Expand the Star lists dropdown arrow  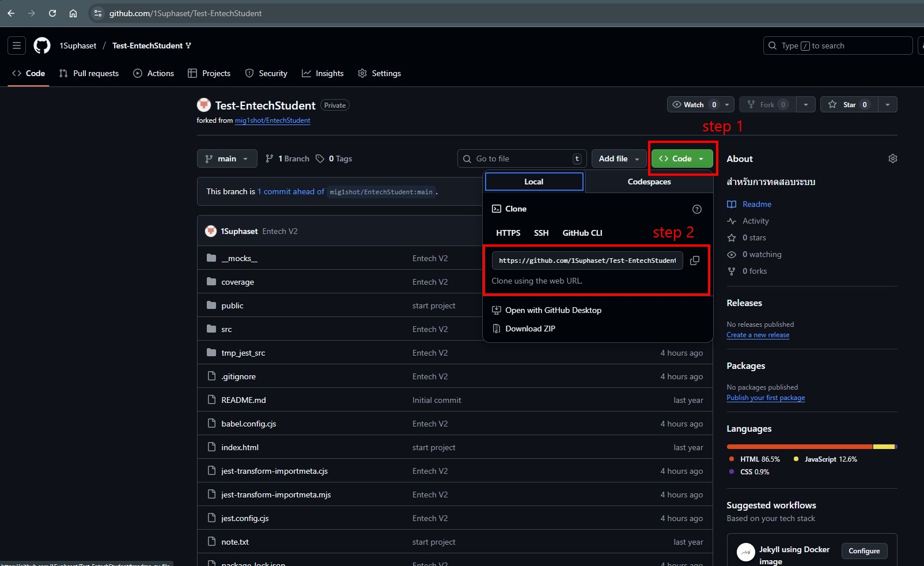tap(887, 104)
